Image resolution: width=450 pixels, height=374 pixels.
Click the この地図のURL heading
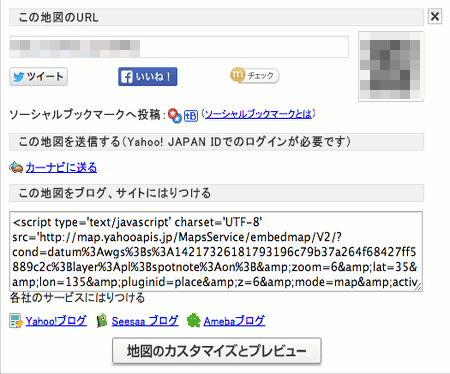pyautogui.click(x=216, y=17)
